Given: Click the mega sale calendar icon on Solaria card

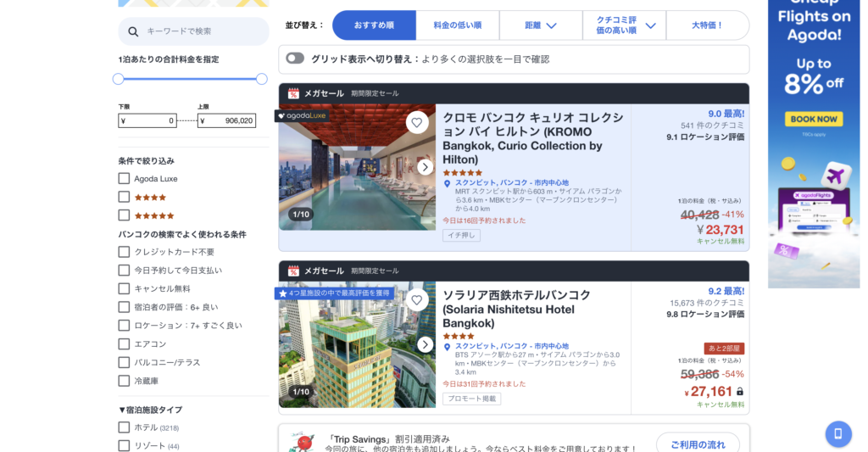Looking at the screenshot, I should coord(293,271).
